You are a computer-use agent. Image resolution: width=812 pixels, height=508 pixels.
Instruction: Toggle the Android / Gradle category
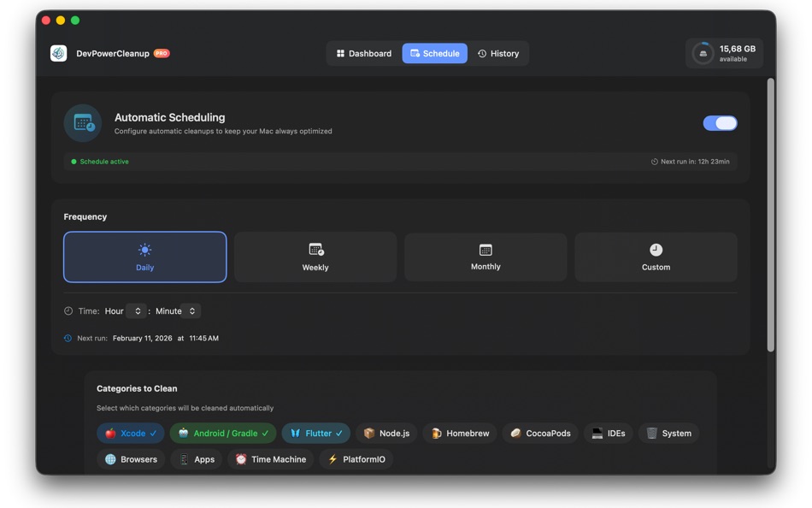coord(222,433)
